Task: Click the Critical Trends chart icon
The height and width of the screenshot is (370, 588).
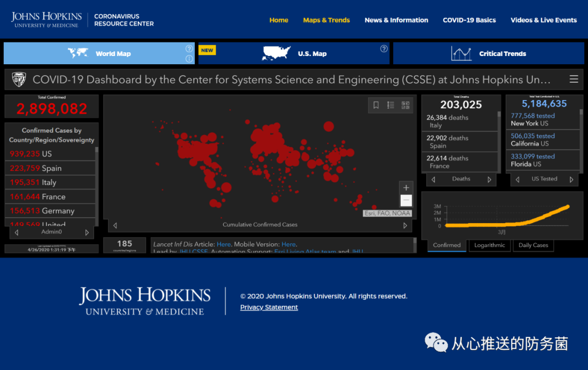Action: click(461, 54)
